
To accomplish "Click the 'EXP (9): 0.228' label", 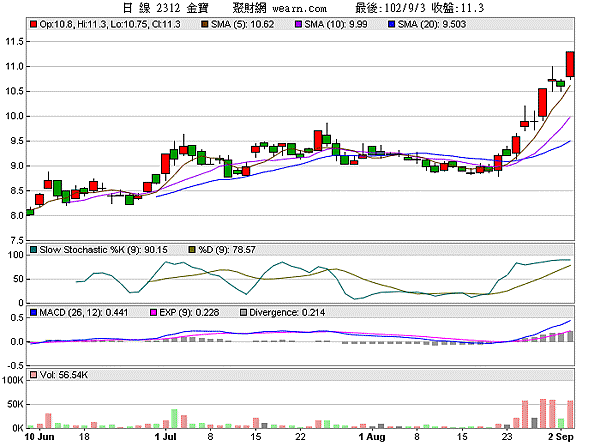I will point(189,313).
